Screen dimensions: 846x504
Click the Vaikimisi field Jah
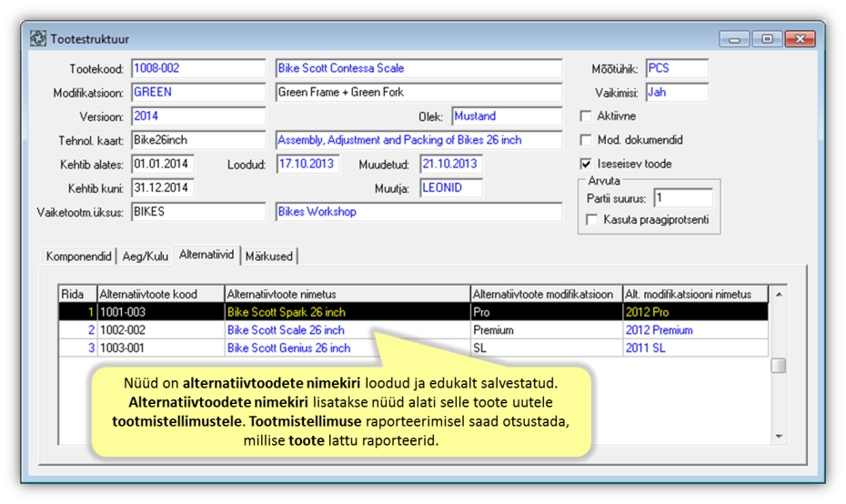point(677,92)
